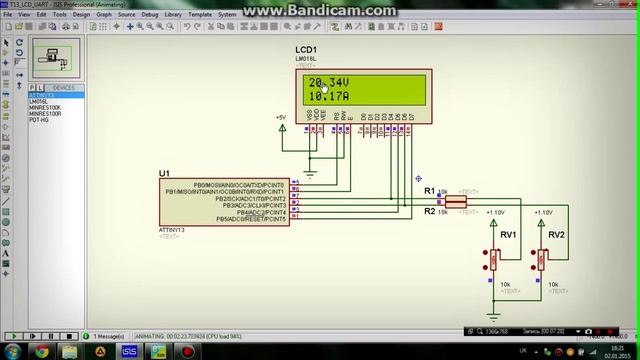Click the RV1 potentiometer lower red adjust dot

click(x=485, y=267)
